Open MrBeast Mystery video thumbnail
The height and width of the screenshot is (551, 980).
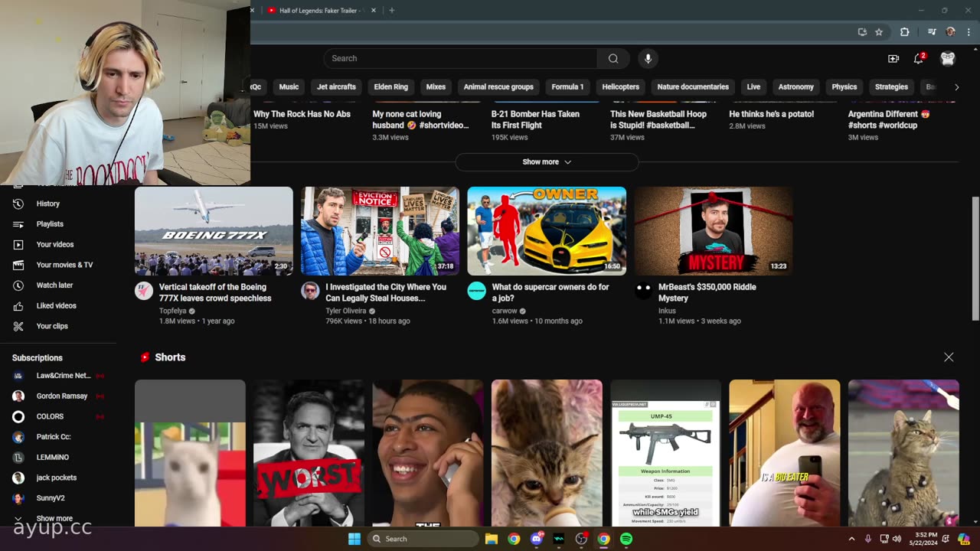[x=714, y=231]
